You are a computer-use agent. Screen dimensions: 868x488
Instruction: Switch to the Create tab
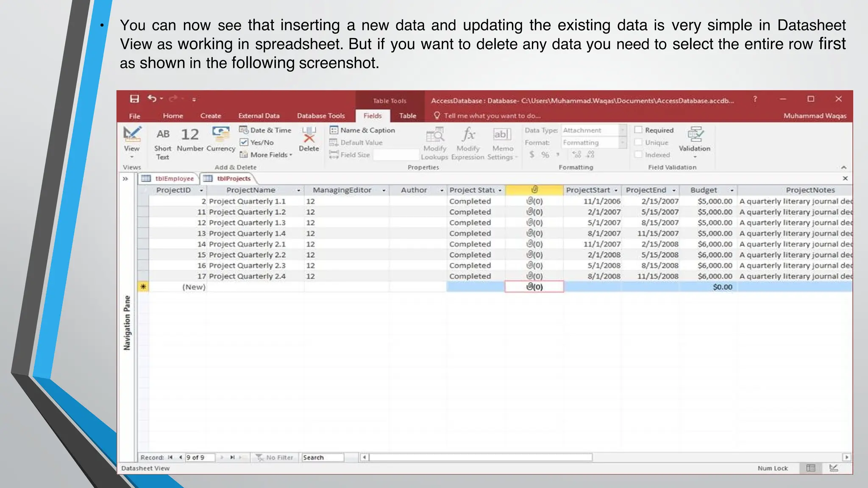point(211,116)
